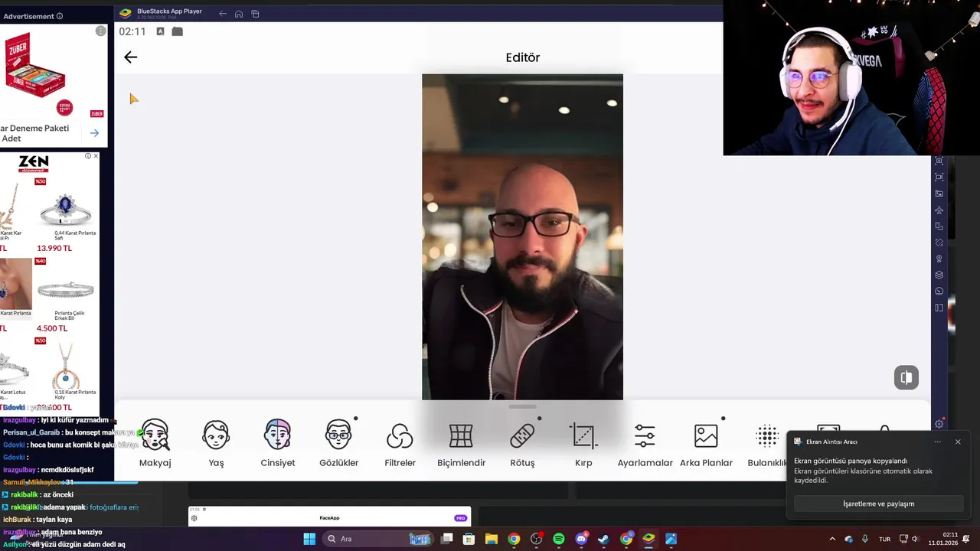
Task: Click BlueStacks sidebar airplane mode icon
Action: point(939,210)
